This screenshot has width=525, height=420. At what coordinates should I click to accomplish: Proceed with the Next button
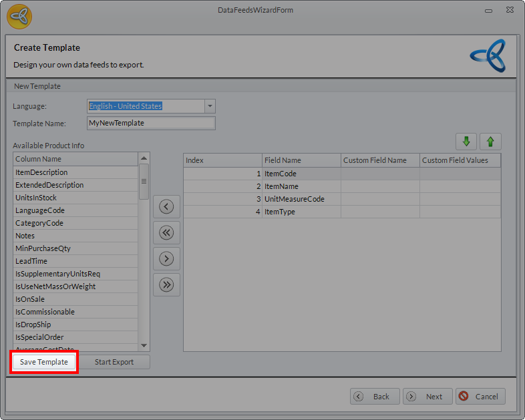click(x=427, y=396)
